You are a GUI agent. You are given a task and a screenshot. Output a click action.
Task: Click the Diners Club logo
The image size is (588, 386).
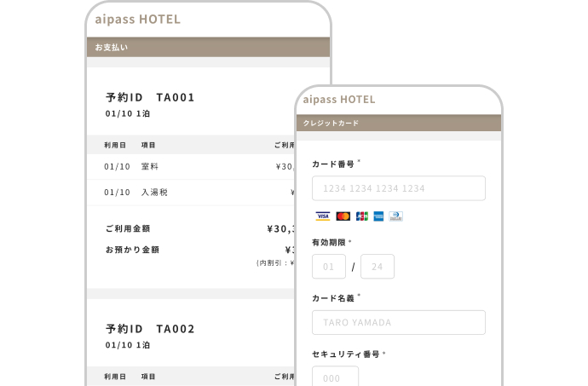pyautogui.click(x=395, y=216)
